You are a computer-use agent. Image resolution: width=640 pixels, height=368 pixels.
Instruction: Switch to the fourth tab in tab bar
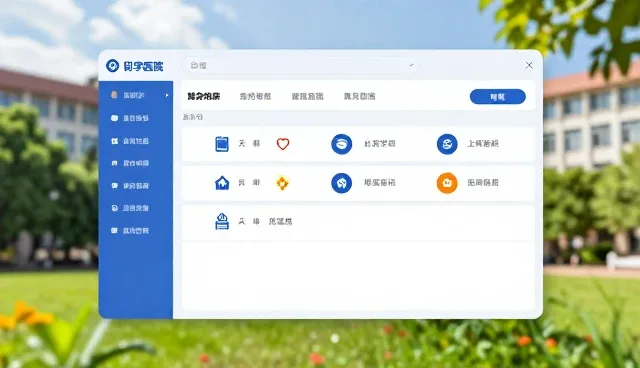click(x=359, y=96)
